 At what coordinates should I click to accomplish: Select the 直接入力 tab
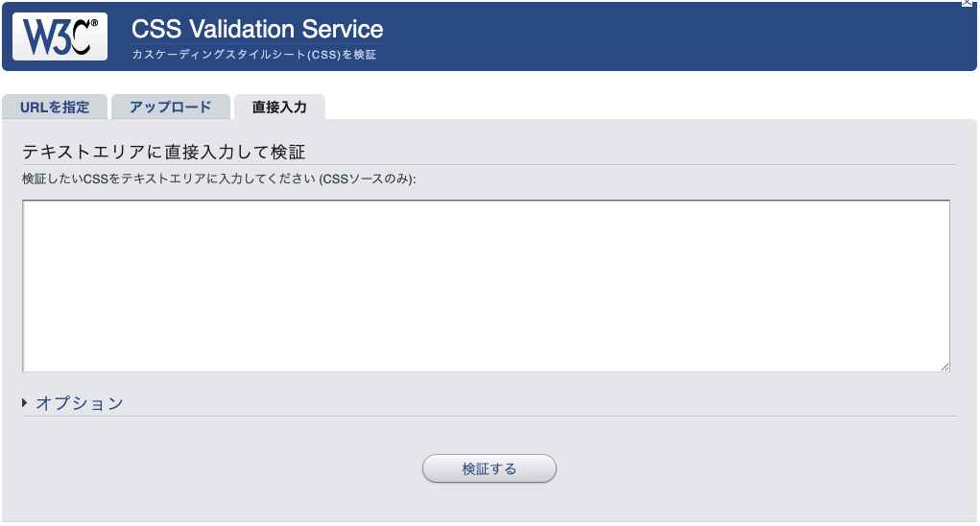tap(279, 107)
